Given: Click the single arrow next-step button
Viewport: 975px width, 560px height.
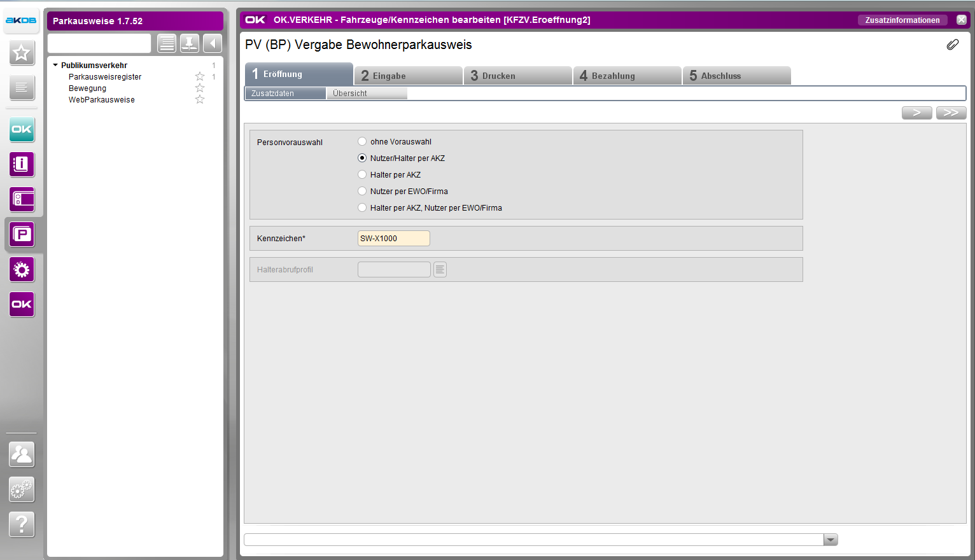Looking at the screenshot, I should pyautogui.click(x=916, y=113).
